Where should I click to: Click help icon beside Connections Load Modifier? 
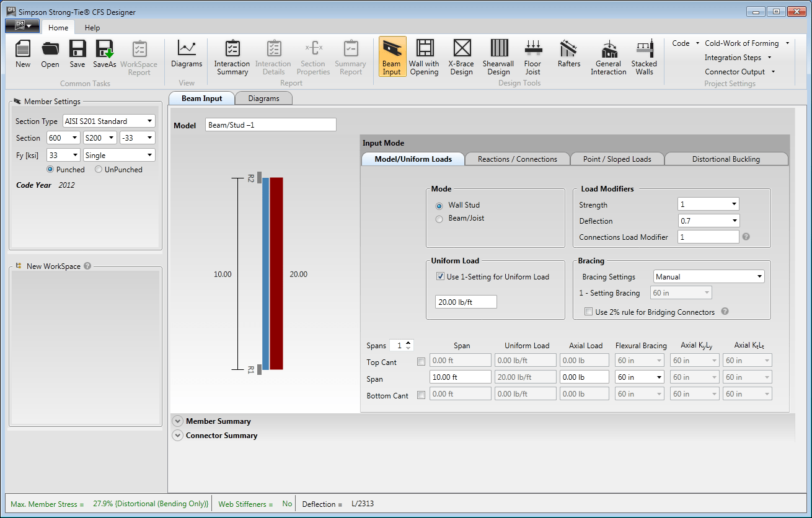coord(746,237)
